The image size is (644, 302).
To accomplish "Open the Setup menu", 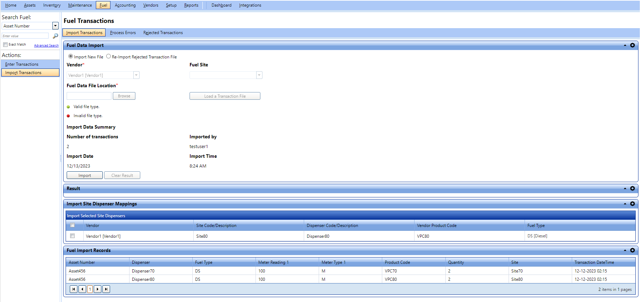I will click(171, 5).
